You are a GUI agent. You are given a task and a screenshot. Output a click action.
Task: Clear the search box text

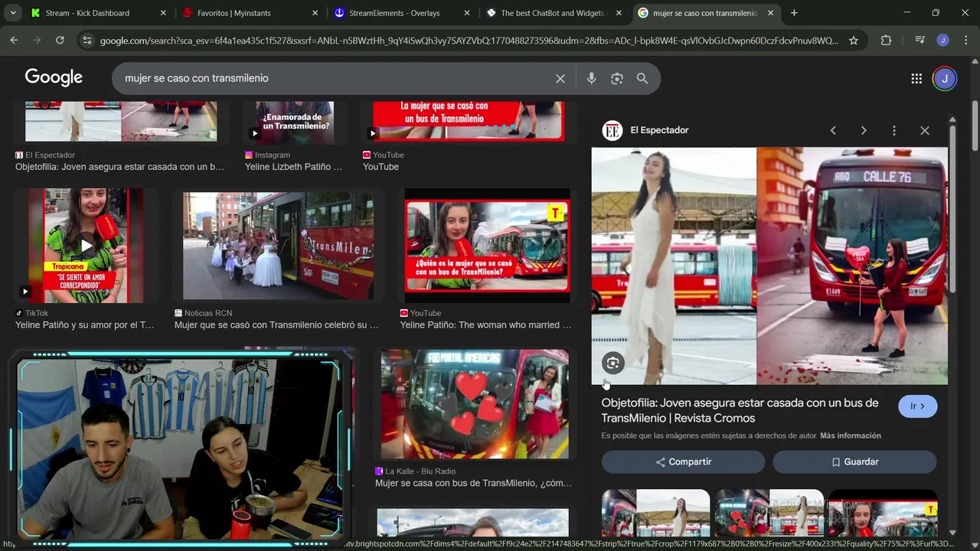pyautogui.click(x=560, y=78)
